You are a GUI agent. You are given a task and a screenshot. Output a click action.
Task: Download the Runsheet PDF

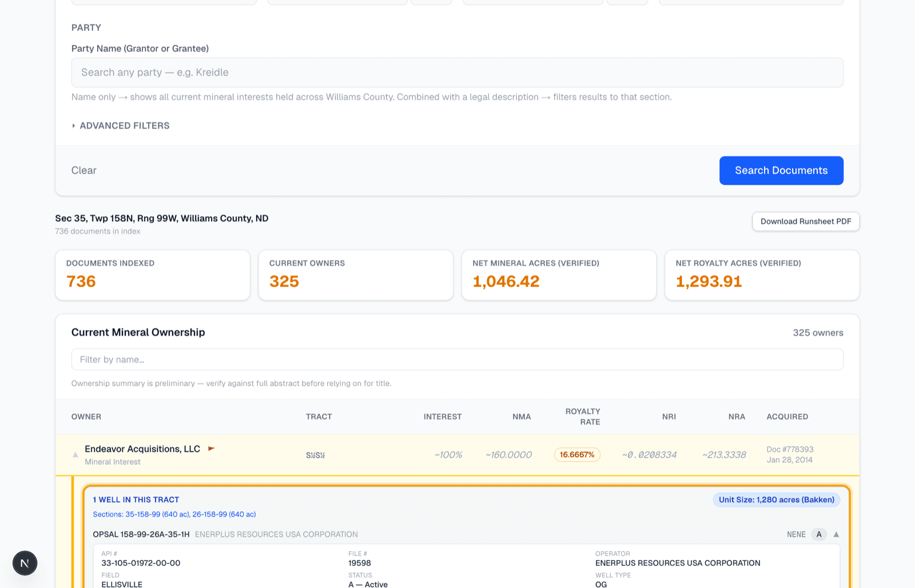tap(806, 221)
